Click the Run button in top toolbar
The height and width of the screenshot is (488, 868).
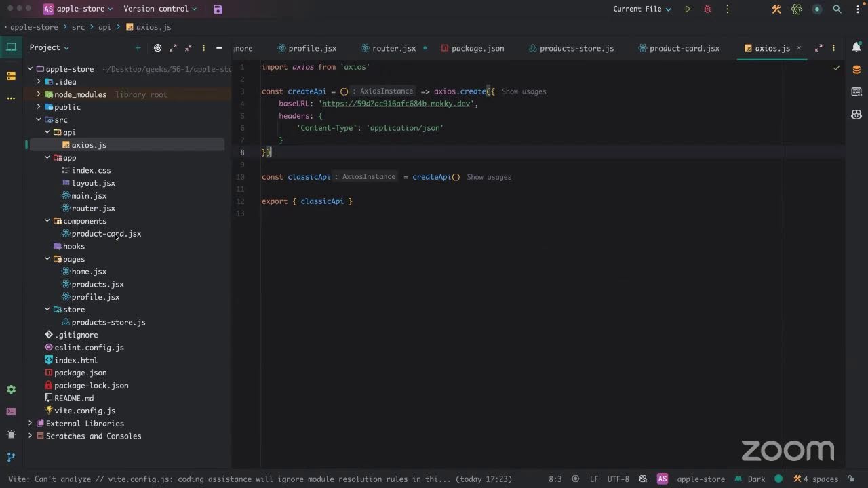[x=688, y=9]
